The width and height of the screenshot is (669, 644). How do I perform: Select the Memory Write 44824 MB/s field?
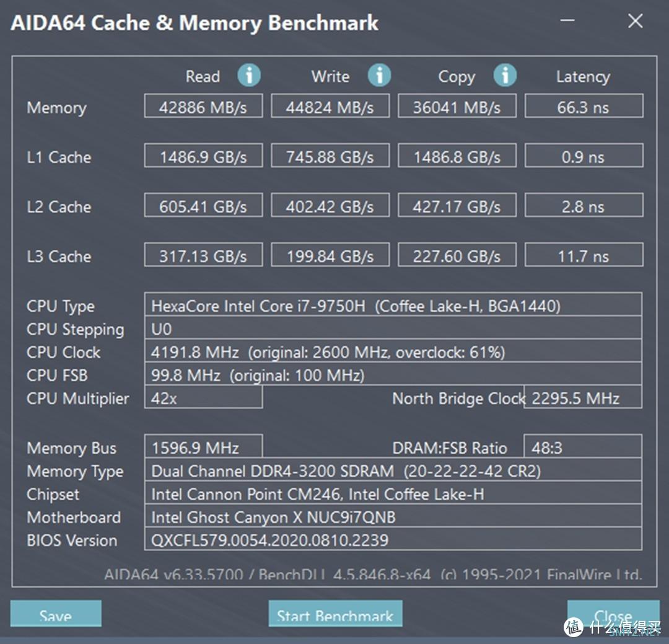click(x=330, y=106)
